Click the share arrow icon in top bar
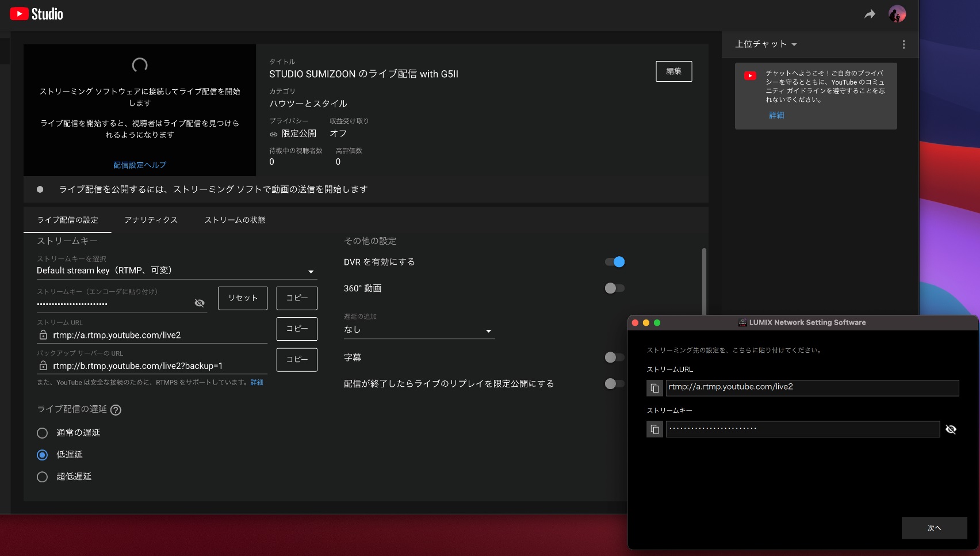Image resolution: width=980 pixels, height=556 pixels. click(x=870, y=13)
